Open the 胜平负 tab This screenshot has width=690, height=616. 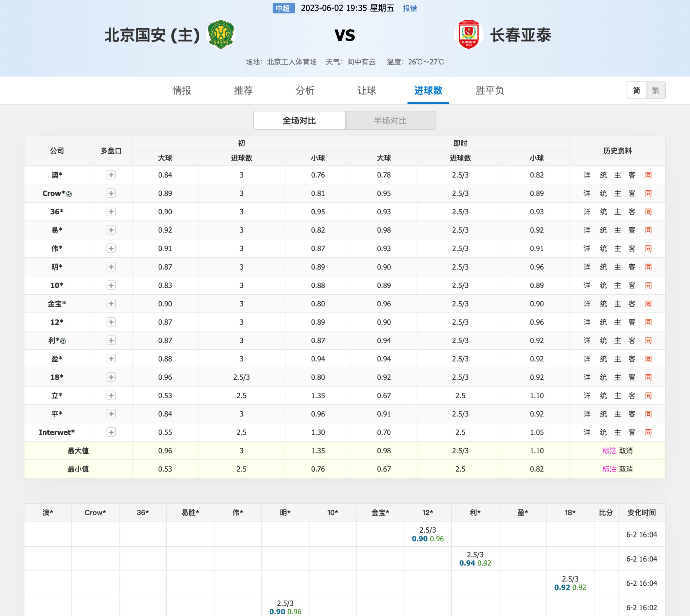pos(490,90)
